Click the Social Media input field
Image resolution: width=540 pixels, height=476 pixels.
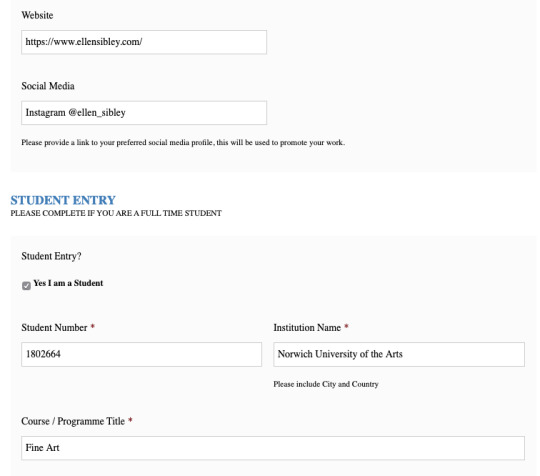(144, 113)
